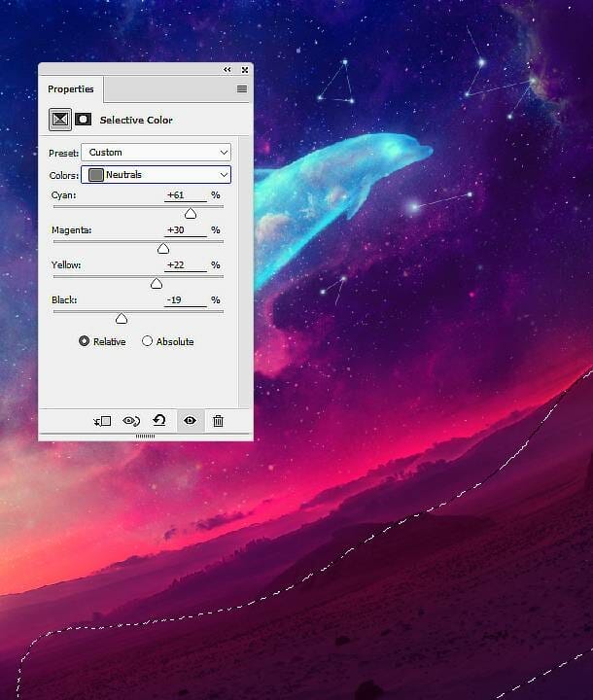593x700 pixels.
Task: Select the Absolute radio button
Action: click(147, 341)
